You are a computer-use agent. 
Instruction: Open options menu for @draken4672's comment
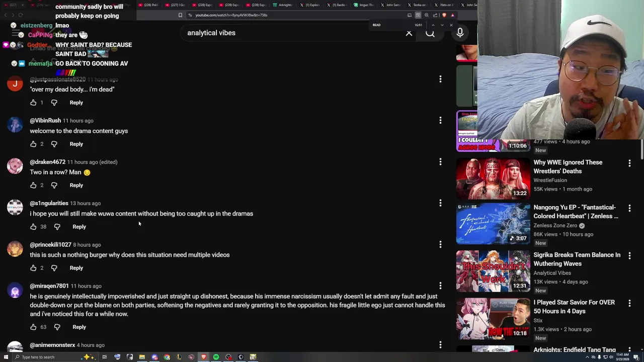point(440,161)
